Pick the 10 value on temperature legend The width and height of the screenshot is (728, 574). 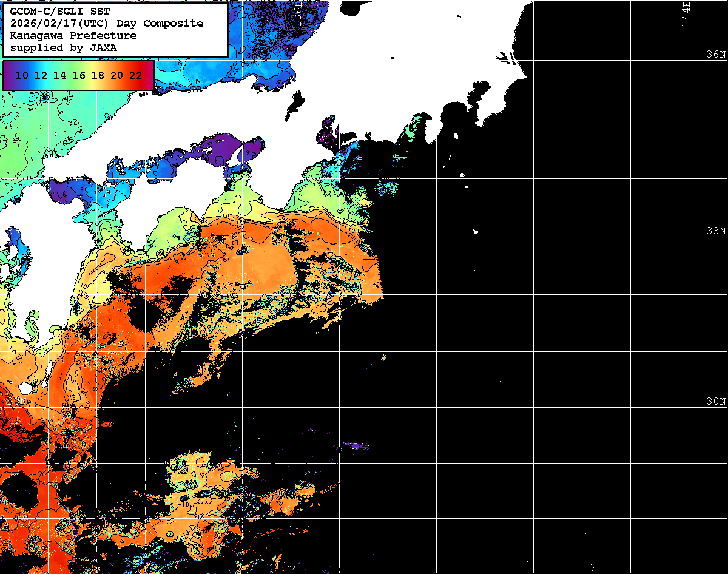click(22, 75)
